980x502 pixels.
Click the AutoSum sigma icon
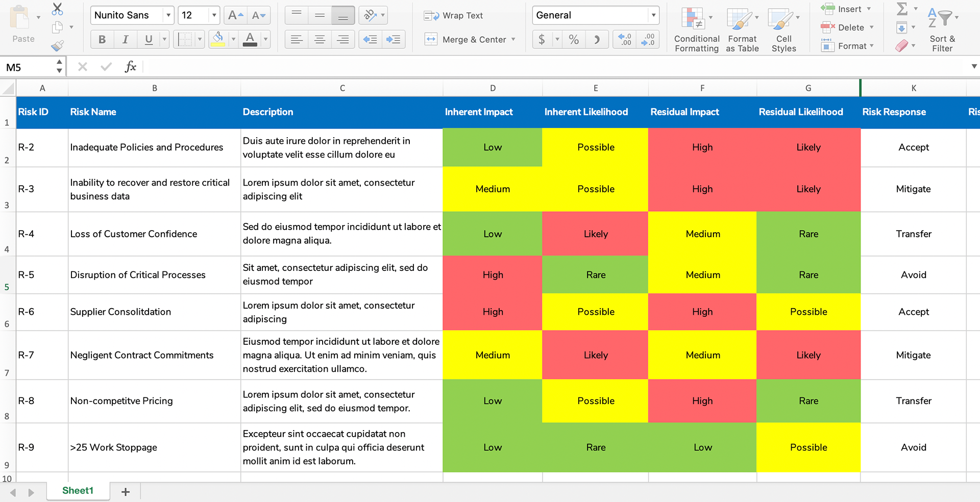902,9
